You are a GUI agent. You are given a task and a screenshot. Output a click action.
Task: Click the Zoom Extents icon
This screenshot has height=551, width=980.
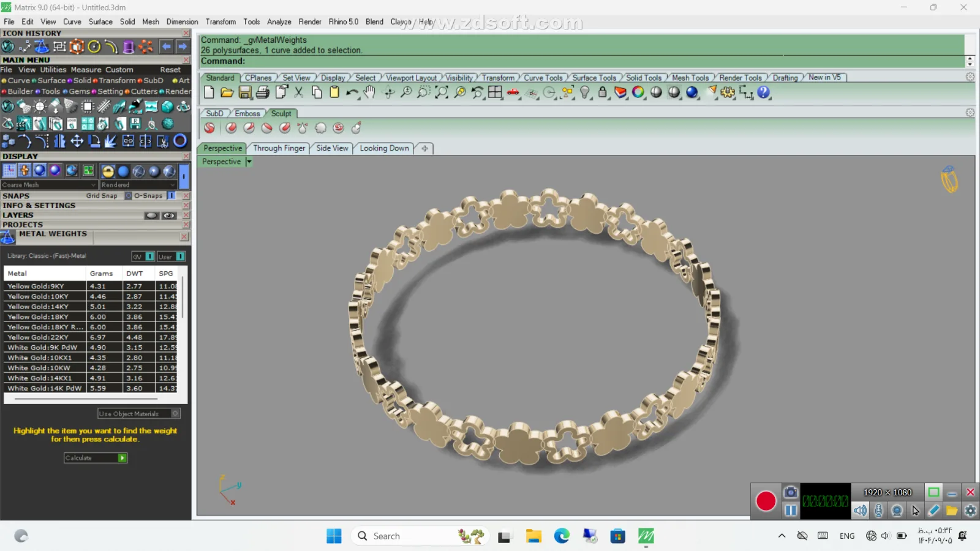point(442,92)
